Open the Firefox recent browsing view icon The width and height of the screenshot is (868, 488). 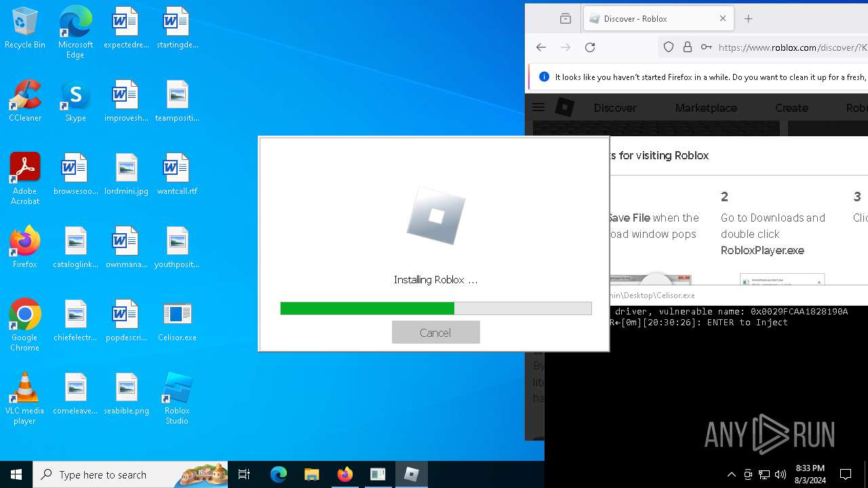tap(565, 19)
